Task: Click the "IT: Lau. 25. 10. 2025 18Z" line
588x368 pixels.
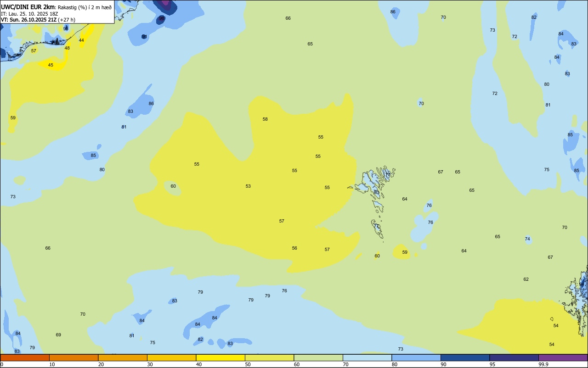Action: click(29, 14)
